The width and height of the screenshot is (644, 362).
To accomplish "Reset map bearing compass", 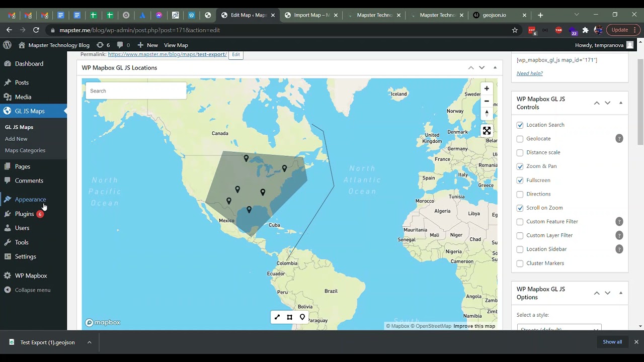I will pos(487,114).
